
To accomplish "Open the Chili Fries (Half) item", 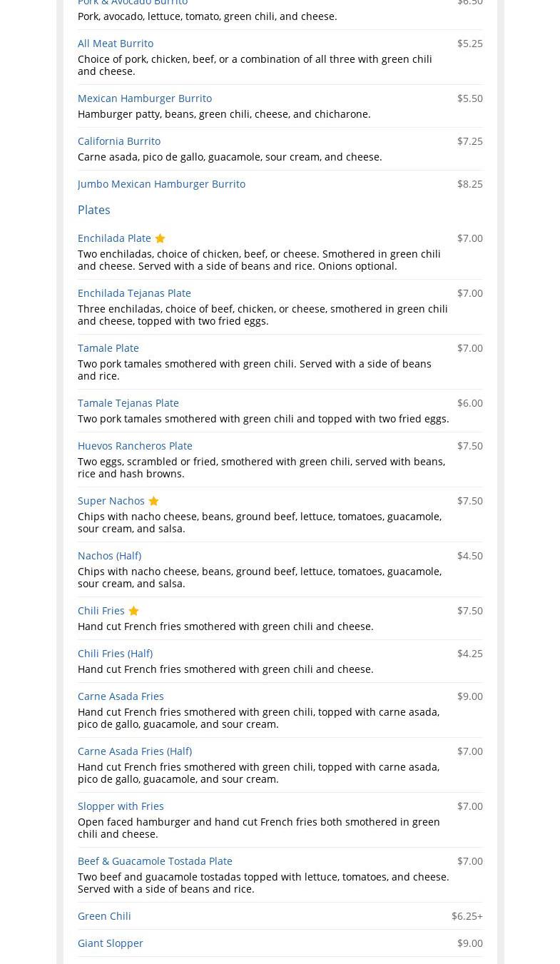I will click(x=115, y=654).
